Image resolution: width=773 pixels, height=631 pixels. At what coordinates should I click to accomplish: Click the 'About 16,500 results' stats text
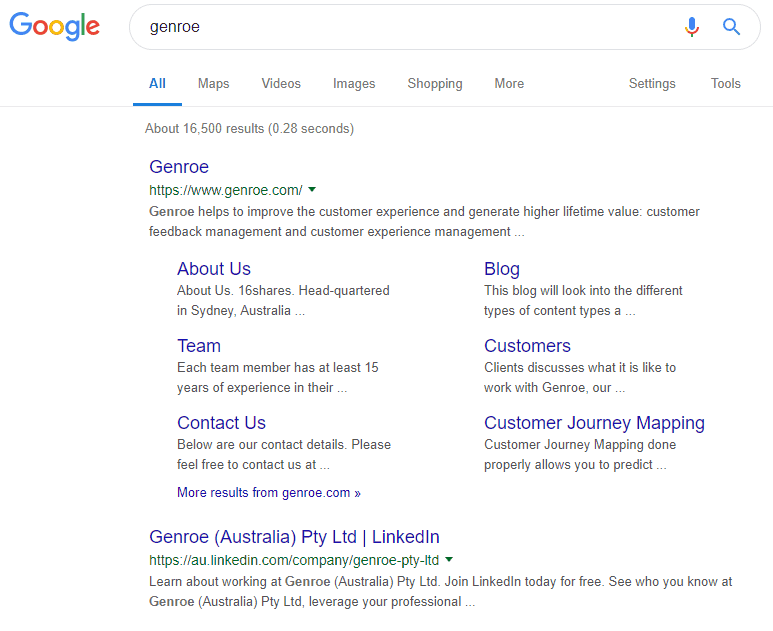coord(249,129)
